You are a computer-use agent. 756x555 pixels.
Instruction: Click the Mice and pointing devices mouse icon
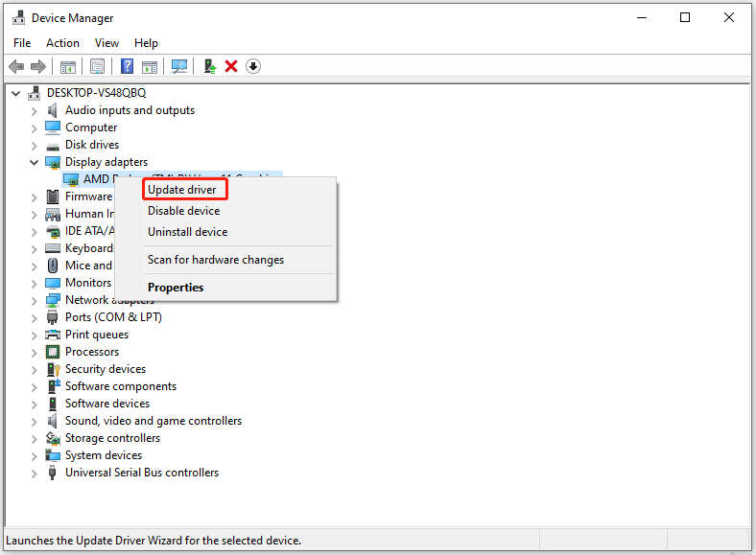[53, 266]
